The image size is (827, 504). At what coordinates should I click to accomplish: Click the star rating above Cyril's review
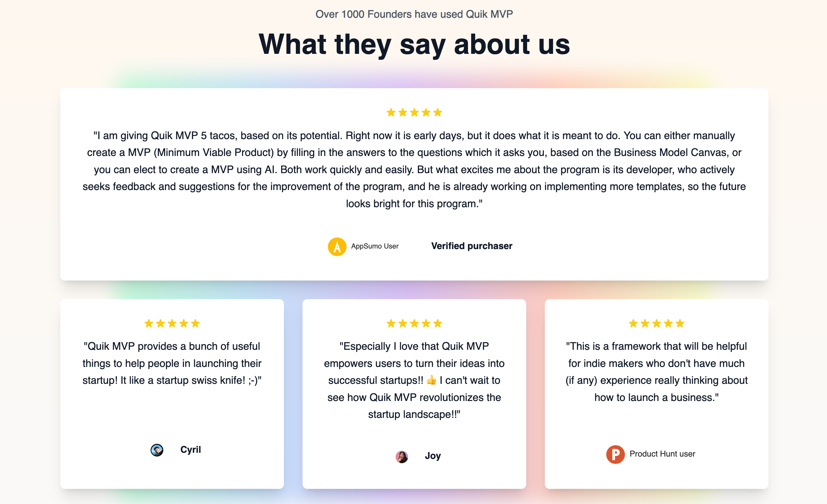[x=172, y=323]
